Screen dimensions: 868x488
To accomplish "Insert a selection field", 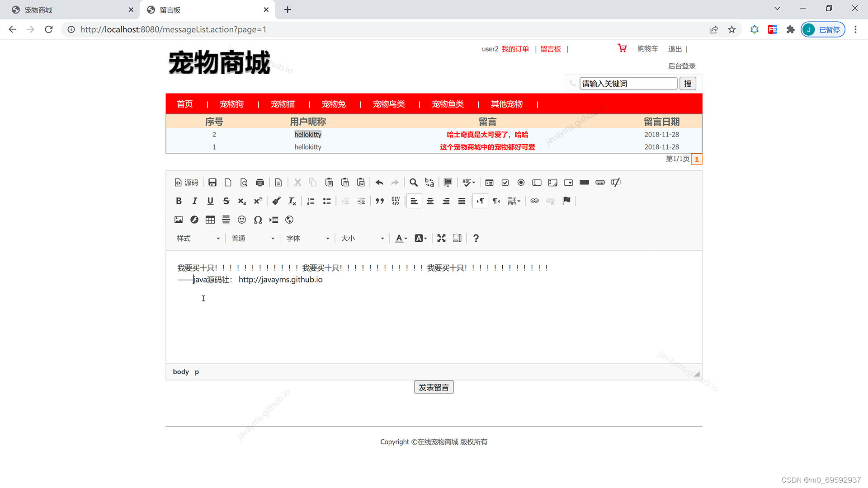I will coord(568,183).
